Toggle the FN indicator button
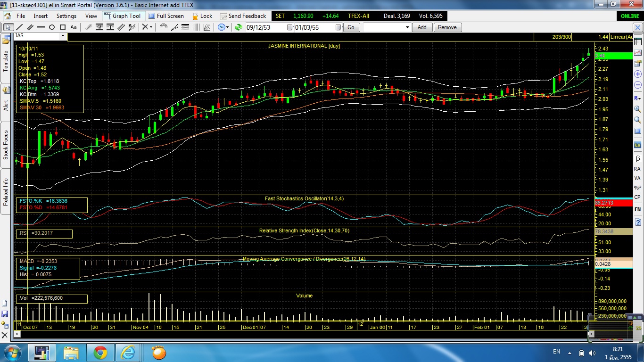The image size is (644, 362). coord(637,209)
